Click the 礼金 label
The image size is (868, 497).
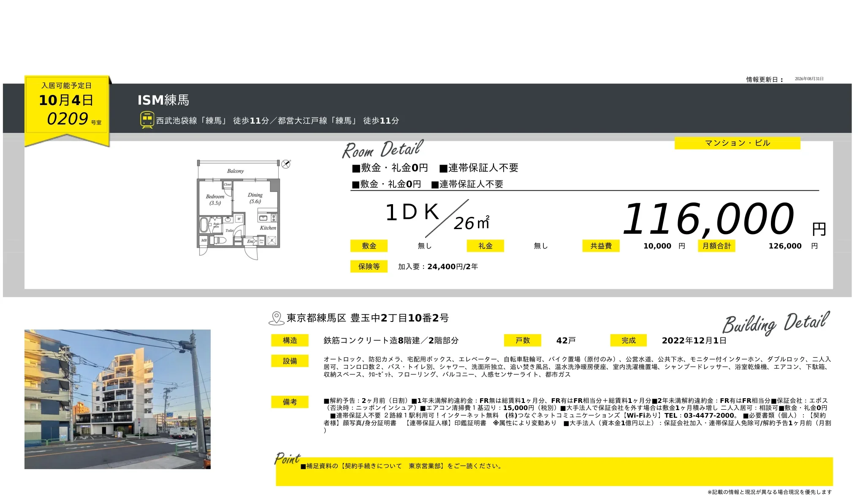click(485, 246)
